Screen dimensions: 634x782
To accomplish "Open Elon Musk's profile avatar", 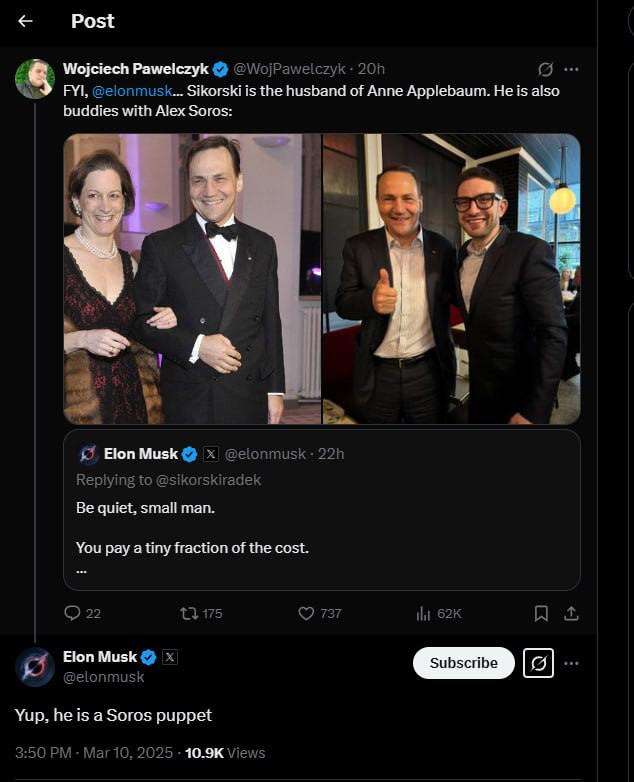I will click(x=35, y=667).
